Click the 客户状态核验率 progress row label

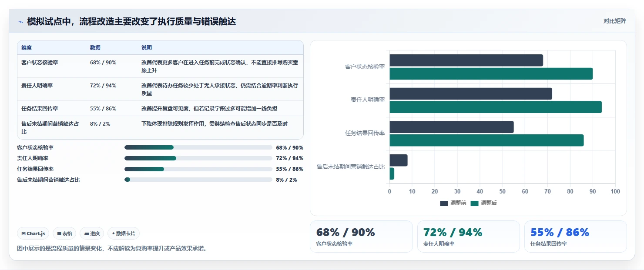tap(35, 148)
